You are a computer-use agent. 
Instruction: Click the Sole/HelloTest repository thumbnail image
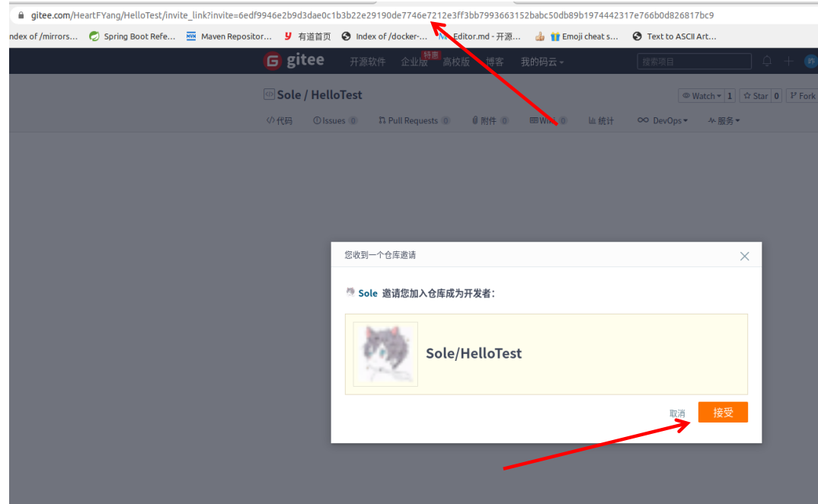[x=385, y=354]
